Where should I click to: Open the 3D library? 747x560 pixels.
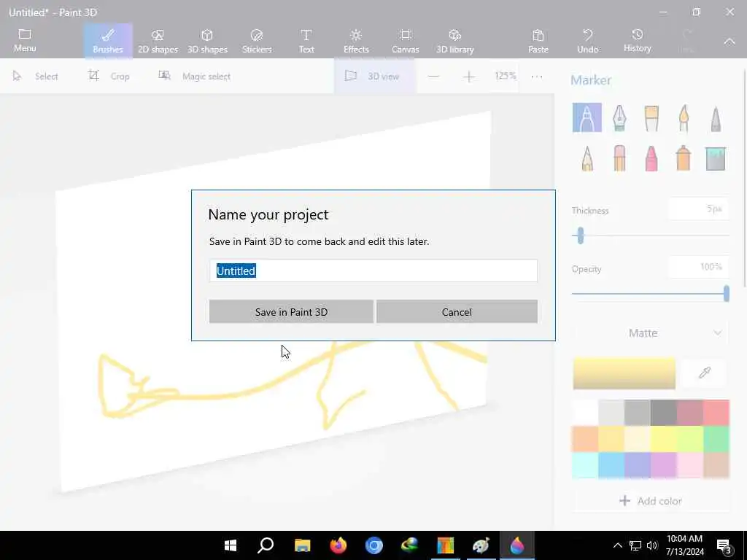455,41
